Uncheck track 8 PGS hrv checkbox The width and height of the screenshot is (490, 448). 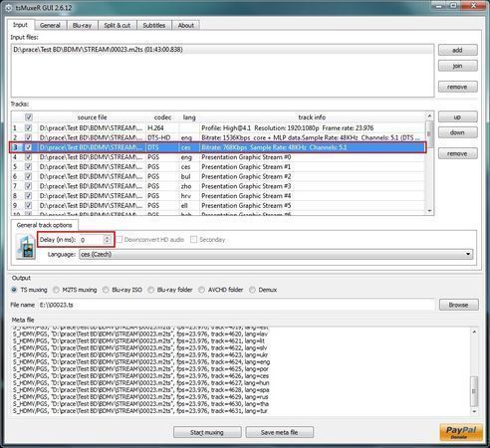coord(29,195)
